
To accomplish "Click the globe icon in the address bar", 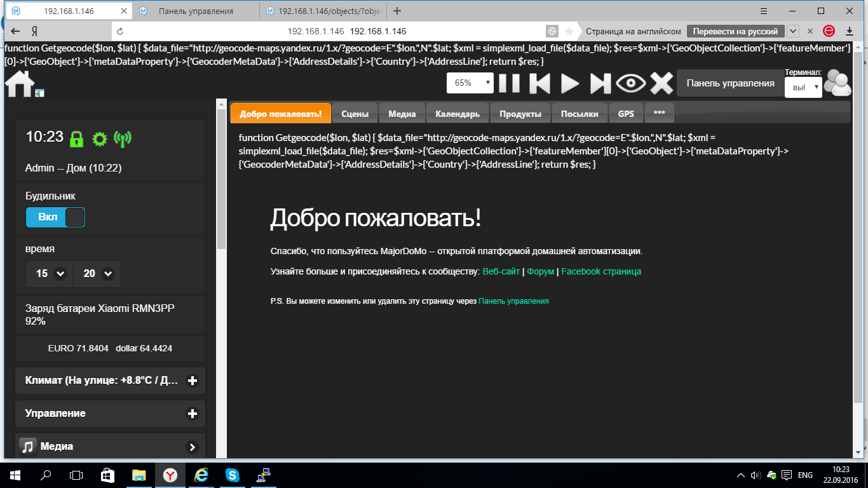I will click(553, 31).
